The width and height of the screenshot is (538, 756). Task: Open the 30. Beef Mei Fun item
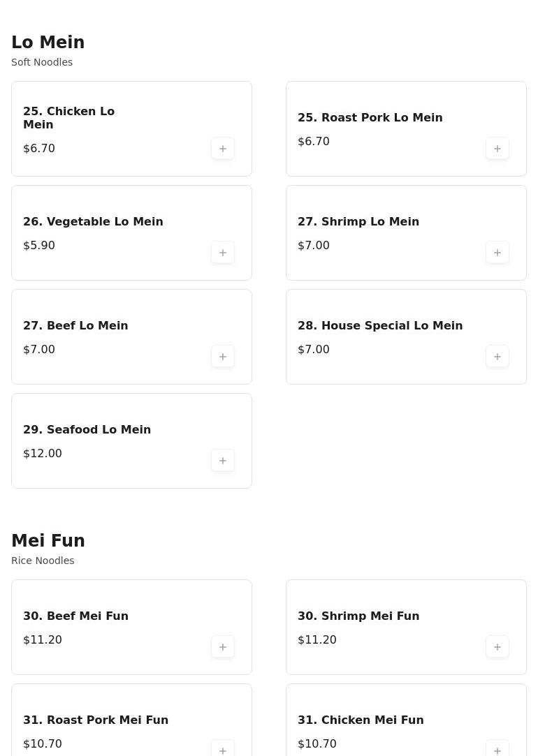(x=75, y=616)
